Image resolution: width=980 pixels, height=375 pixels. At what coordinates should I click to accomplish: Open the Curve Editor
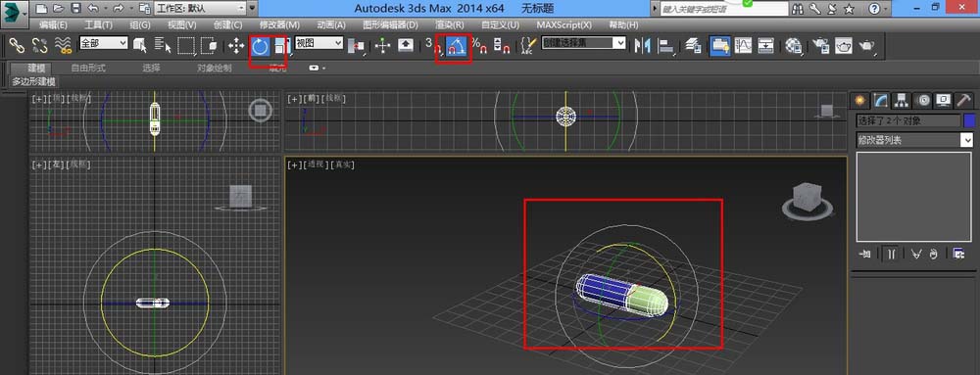743,46
